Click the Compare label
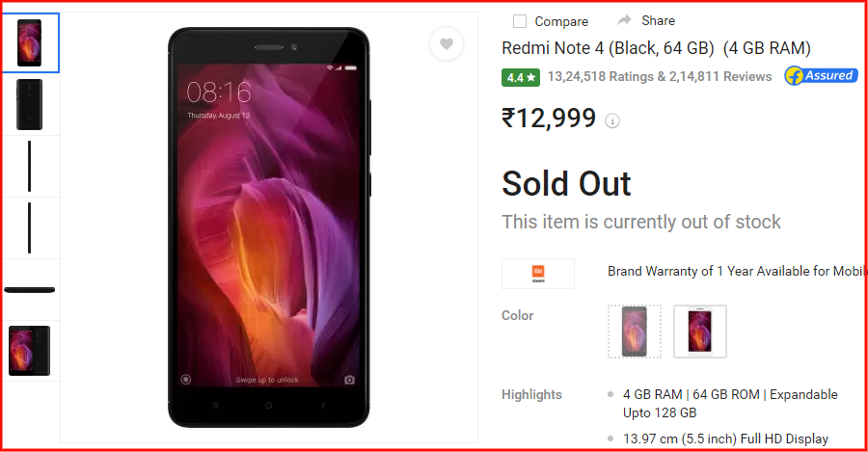 pos(561,21)
